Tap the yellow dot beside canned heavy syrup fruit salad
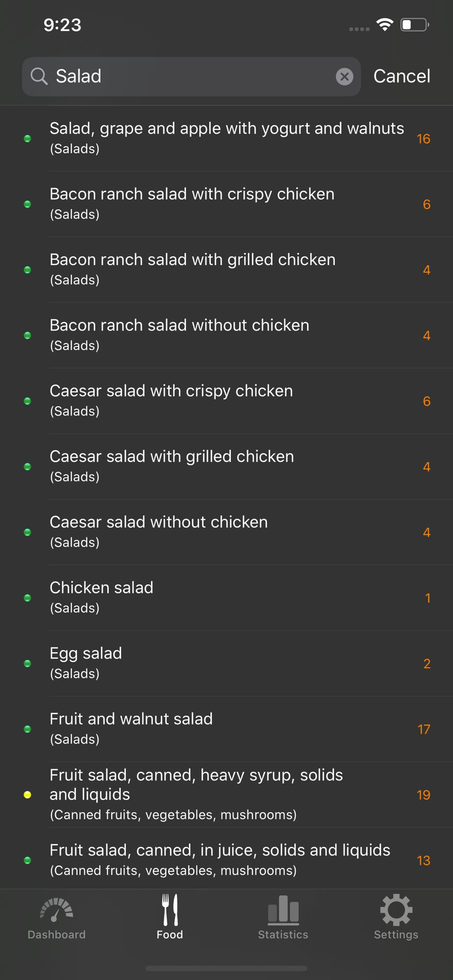Image resolution: width=453 pixels, height=980 pixels. pyautogui.click(x=27, y=795)
